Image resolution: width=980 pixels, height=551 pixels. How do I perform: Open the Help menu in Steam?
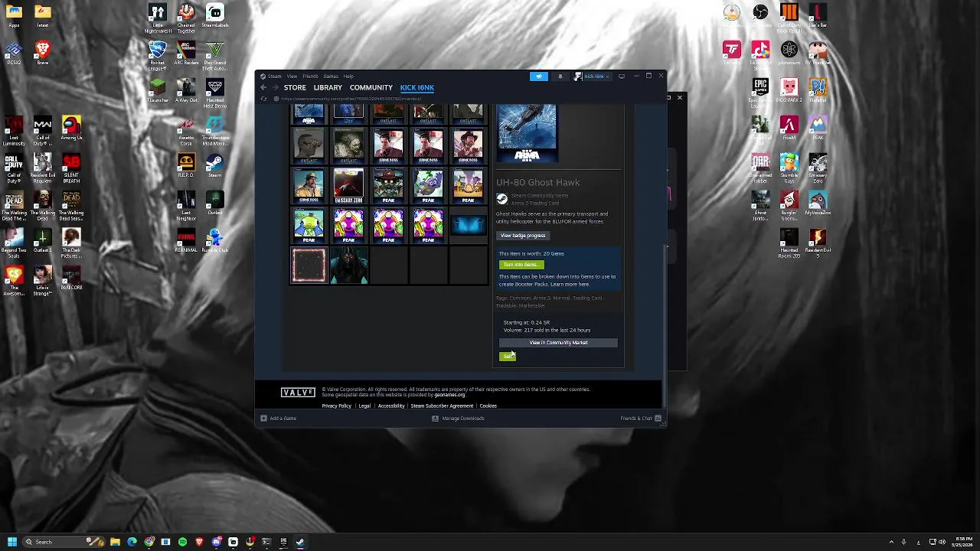coord(348,76)
